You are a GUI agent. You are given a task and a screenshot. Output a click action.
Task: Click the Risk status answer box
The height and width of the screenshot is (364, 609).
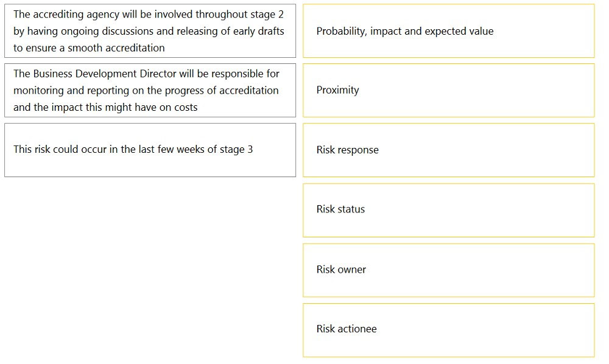[449, 211]
